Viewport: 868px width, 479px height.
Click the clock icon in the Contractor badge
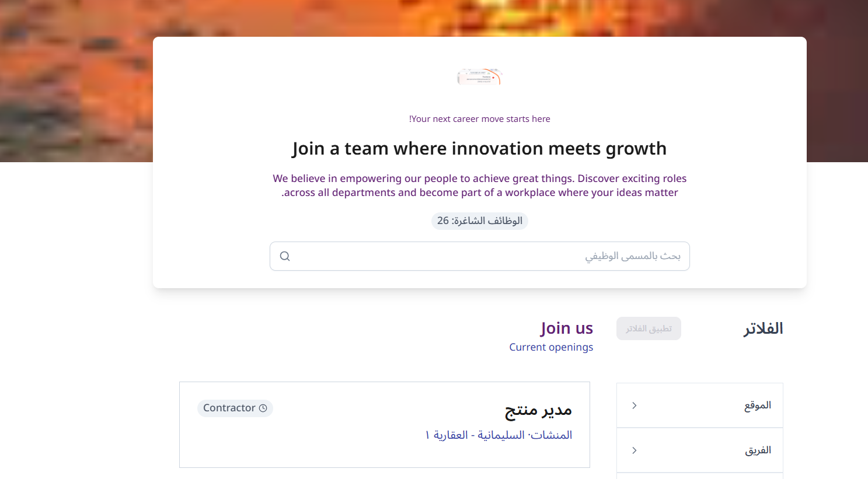point(263,408)
